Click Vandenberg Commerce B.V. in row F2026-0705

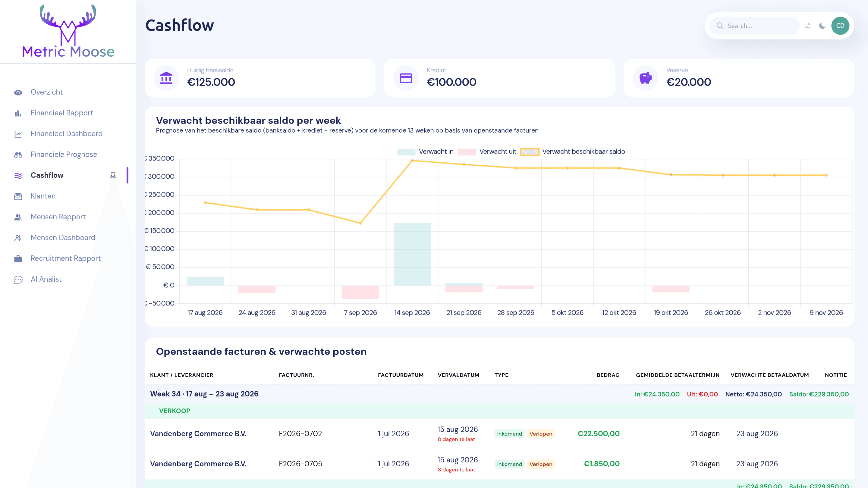click(199, 464)
